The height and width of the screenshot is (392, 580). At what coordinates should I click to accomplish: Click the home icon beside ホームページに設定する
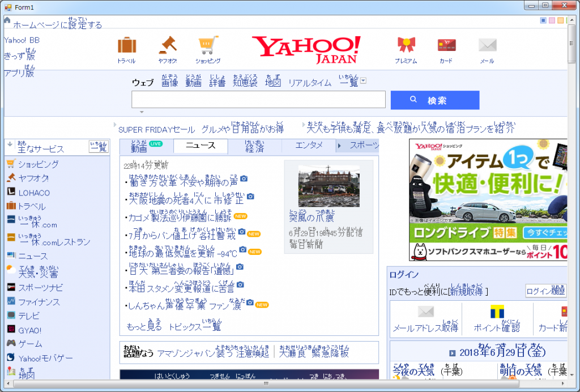[x=7, y=21]
